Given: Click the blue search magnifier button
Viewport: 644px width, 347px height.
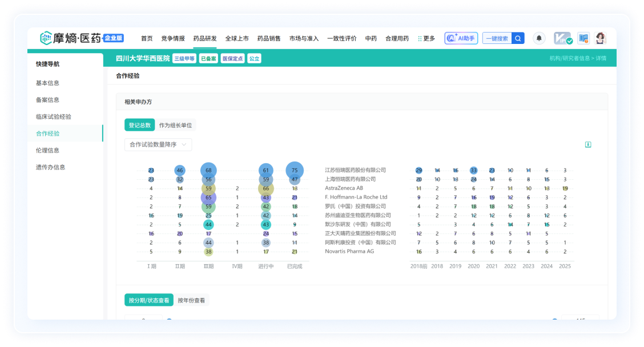Looking at the screenshot, I should click(518, 38).
